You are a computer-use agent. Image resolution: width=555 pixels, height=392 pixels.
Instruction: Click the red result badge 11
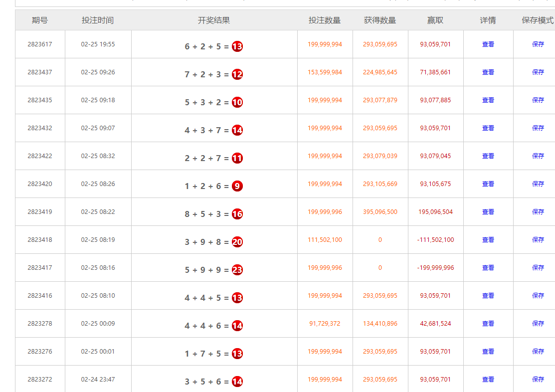pyautogui.click(x=237, y=158)
